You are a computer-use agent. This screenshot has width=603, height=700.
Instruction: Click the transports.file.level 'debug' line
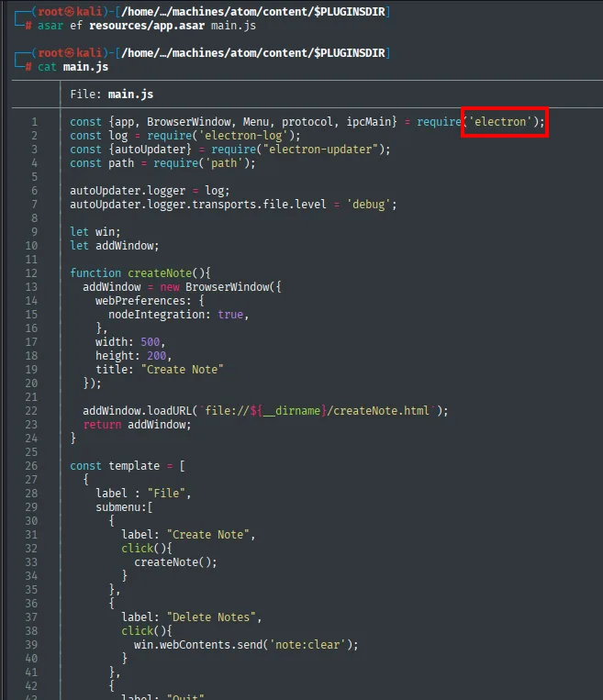233,205
